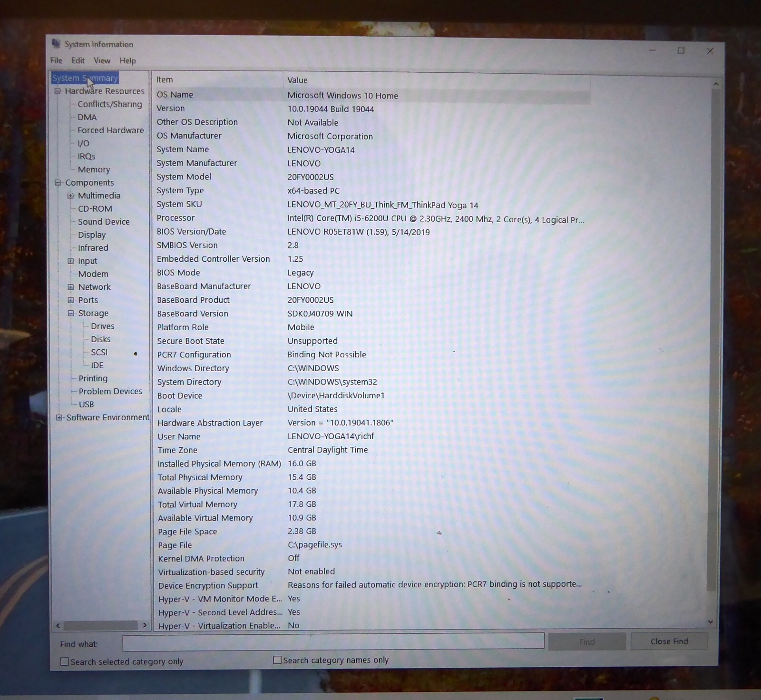761x700 pixels.
Task: Select the Secure Boot State row
Action: coord(371,341)
